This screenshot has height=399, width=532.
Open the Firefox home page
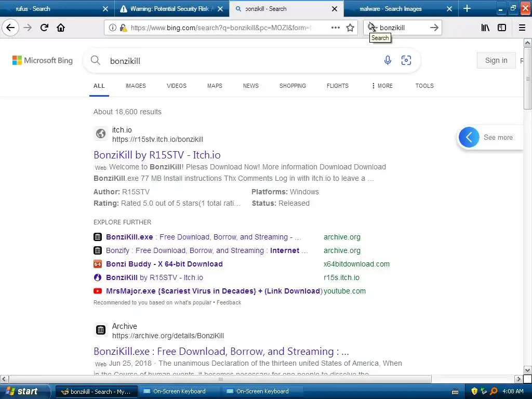[x=61, y=28]
